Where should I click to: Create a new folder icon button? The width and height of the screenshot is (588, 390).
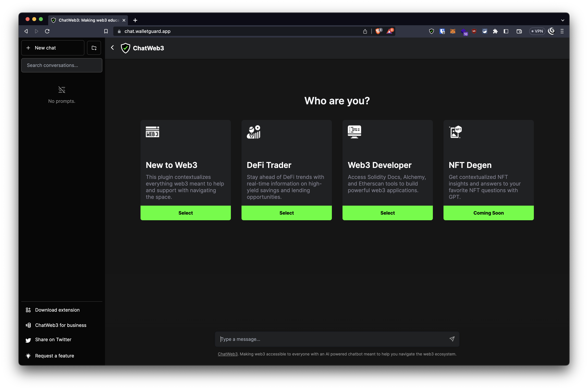[x=94, y=48]
